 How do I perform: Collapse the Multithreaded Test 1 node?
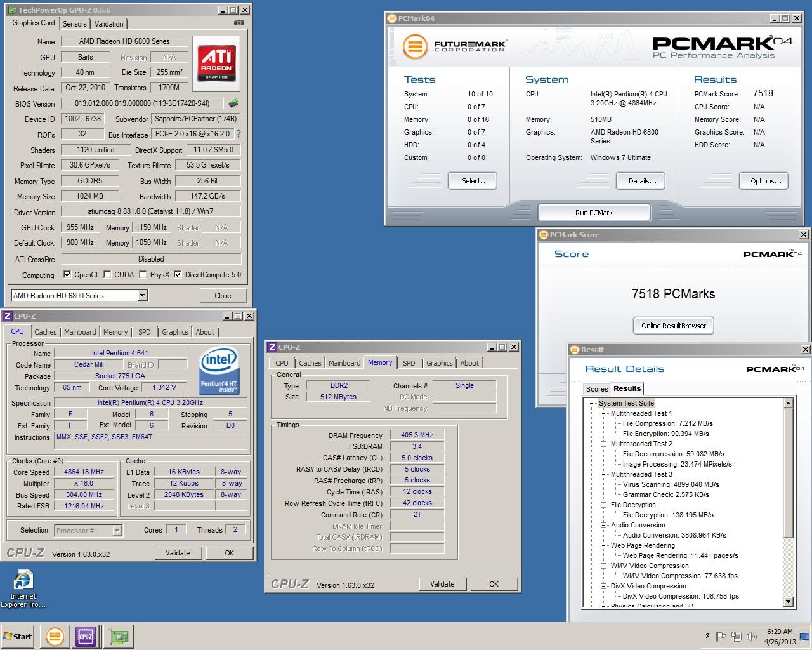(x=604, y=413)
